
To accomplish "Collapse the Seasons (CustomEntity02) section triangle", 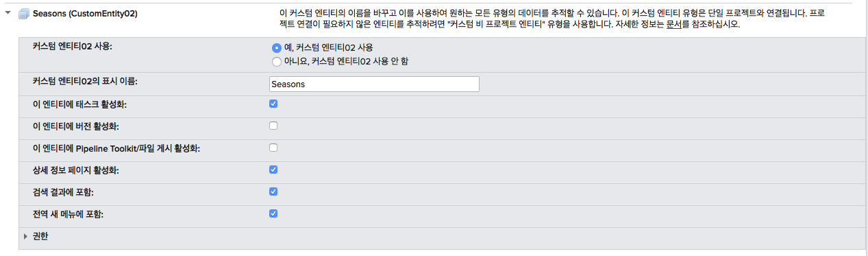I will pos(8,13).
